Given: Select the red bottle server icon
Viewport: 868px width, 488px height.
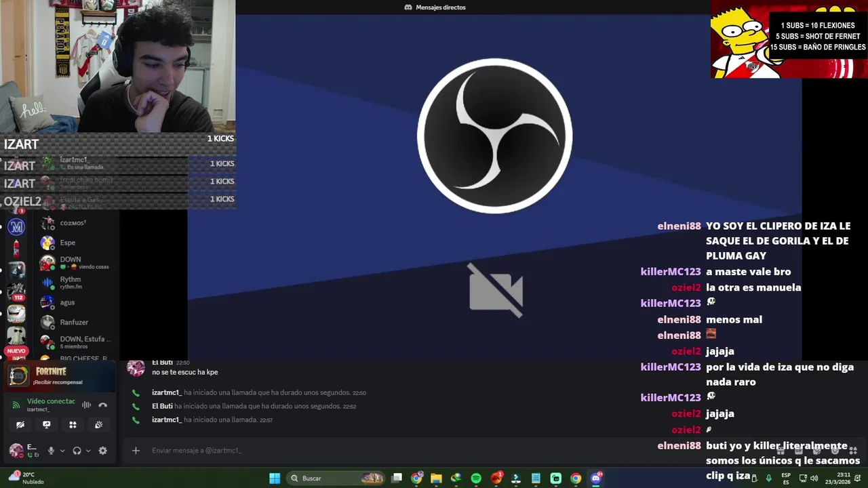Looking at the screenshot, I should [16, 249].
